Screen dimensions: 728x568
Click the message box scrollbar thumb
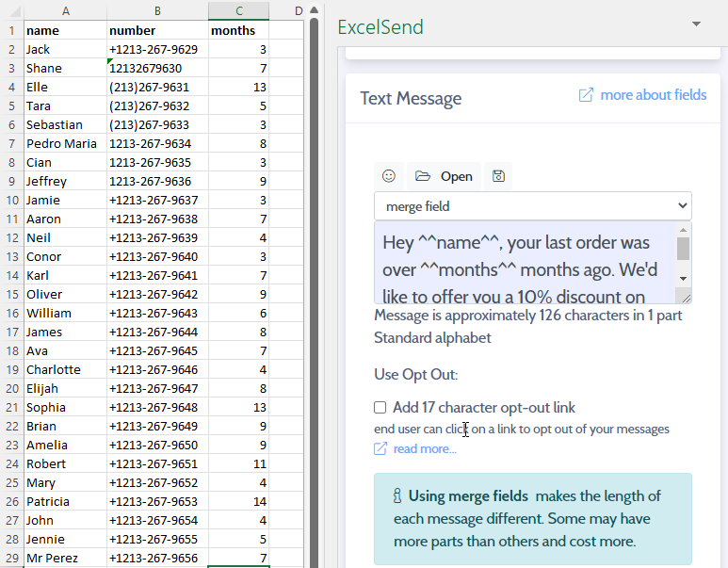click(x=683, y=249)
